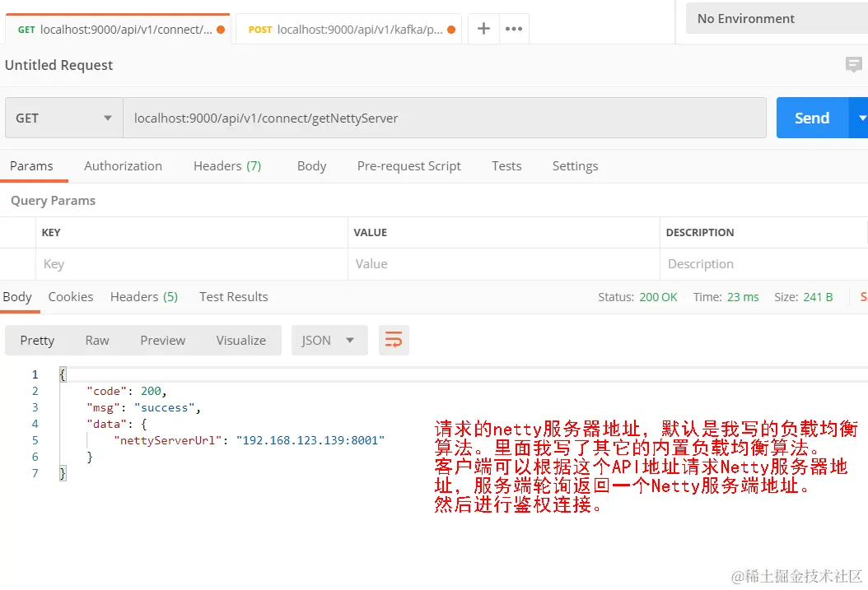Click the orange unsaved dot on GET tab
Screen dimensions: 868x590
(221, 30)
